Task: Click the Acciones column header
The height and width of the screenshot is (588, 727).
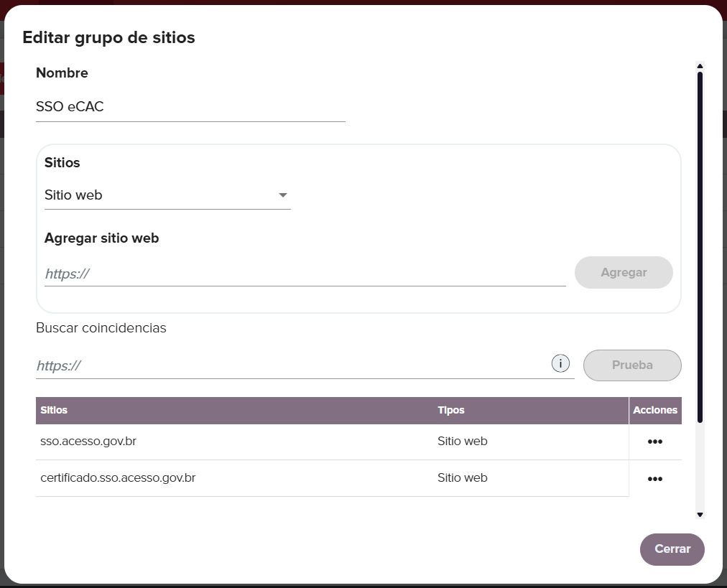Action: pyautogui.click(x=655, y=410)
